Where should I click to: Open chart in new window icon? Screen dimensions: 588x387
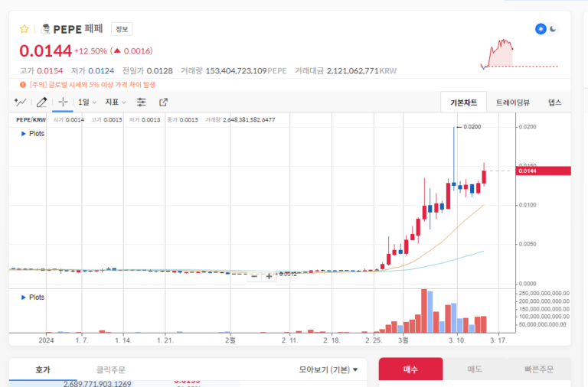[x=164, y=102]
